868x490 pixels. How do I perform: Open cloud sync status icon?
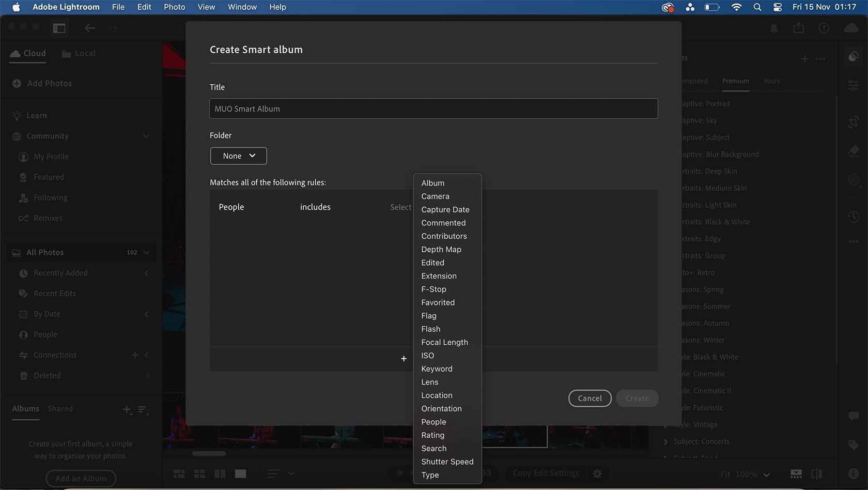850,28
